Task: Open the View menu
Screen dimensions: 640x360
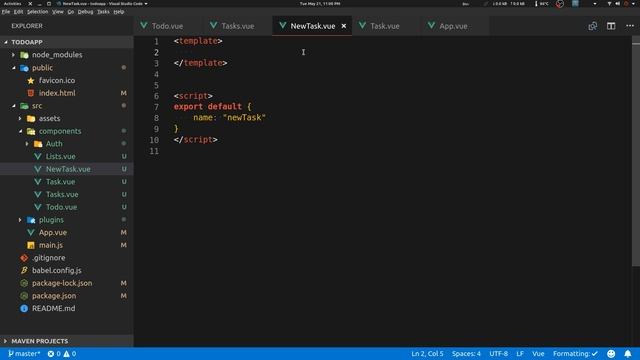Action: [x=58, y=12]
